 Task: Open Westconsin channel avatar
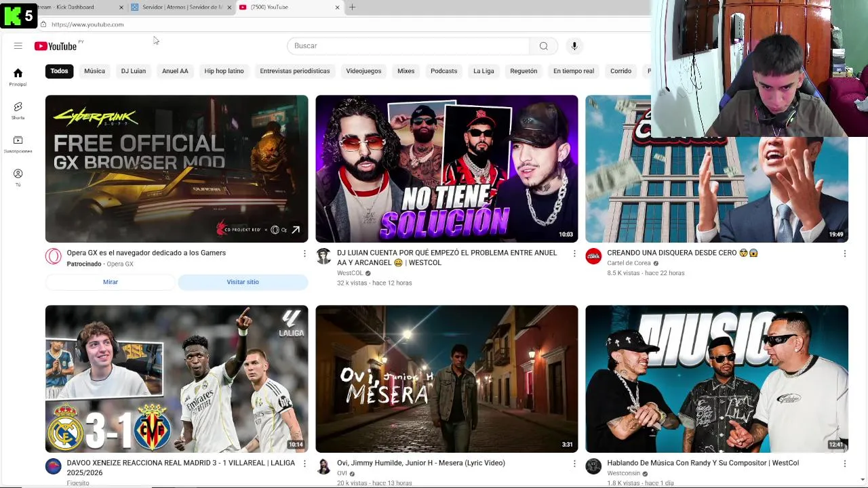[x=593, y=466]
